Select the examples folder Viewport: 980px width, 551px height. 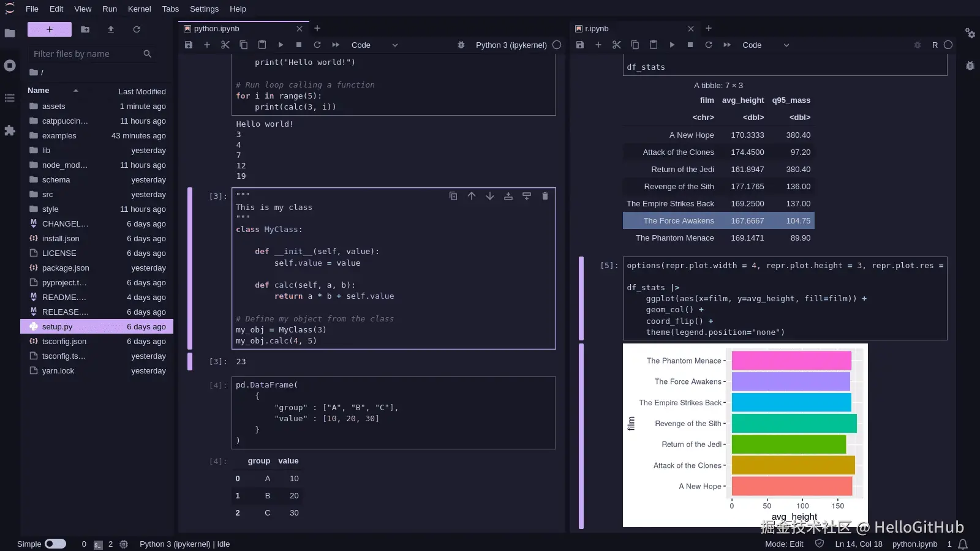click(97, 136)
